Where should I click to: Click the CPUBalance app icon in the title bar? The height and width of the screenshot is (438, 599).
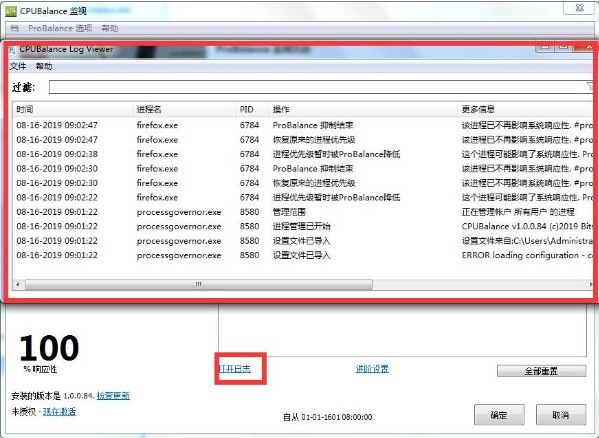[10, 11]
